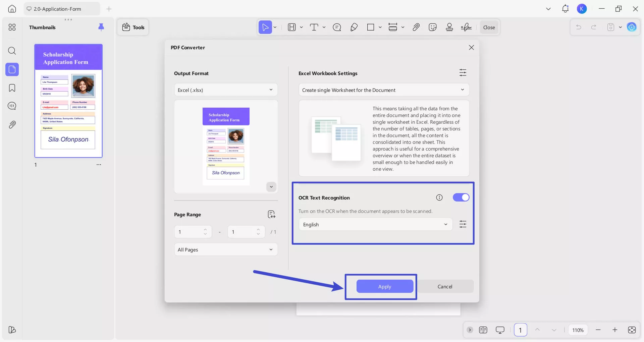Image resolution: width=644 pixels, height=342 pixels.
Task: Click the converter preview page thumbnail
Action: [x=226, y=147]
